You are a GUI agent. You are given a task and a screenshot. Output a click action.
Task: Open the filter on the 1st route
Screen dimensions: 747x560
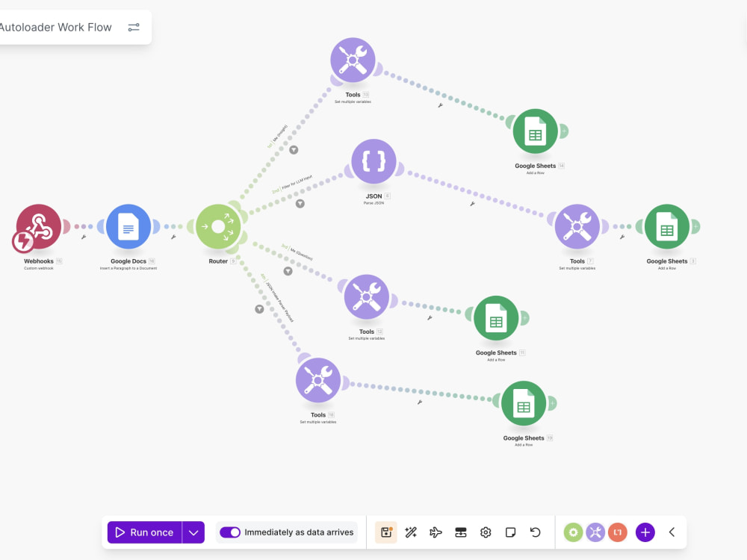tap(294, 150)
